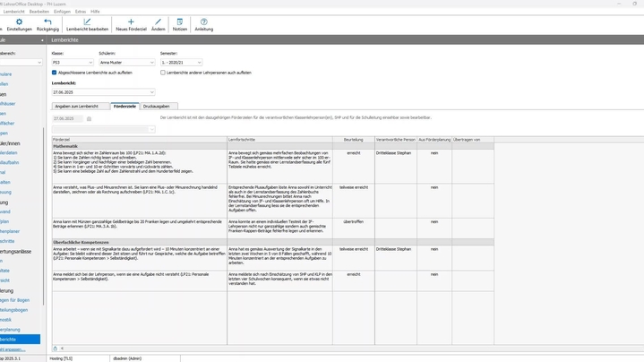The height and width of the screenshot is (362, 644).
Task: Switch to the Druckausgaben tab
Action: [x=156, y=107]
